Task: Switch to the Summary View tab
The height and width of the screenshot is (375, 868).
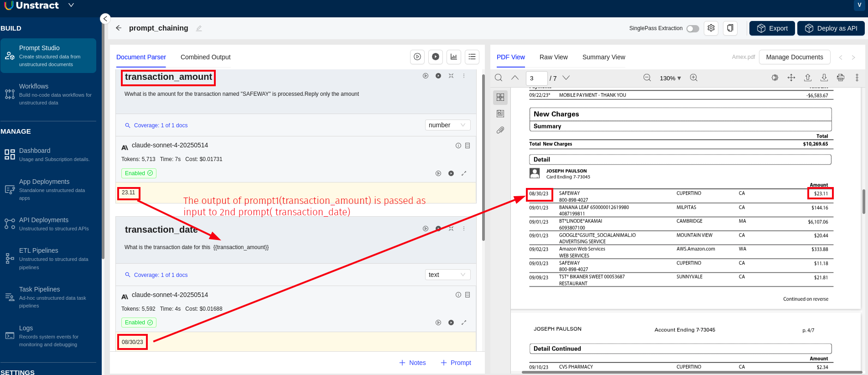Action: pyautogui.click(x=604, y=57)
